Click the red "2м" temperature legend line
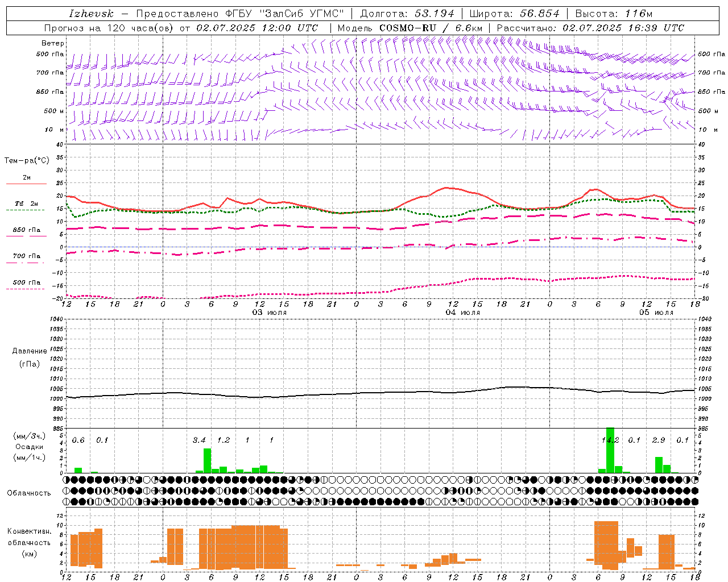 click(x=26, y=184)
